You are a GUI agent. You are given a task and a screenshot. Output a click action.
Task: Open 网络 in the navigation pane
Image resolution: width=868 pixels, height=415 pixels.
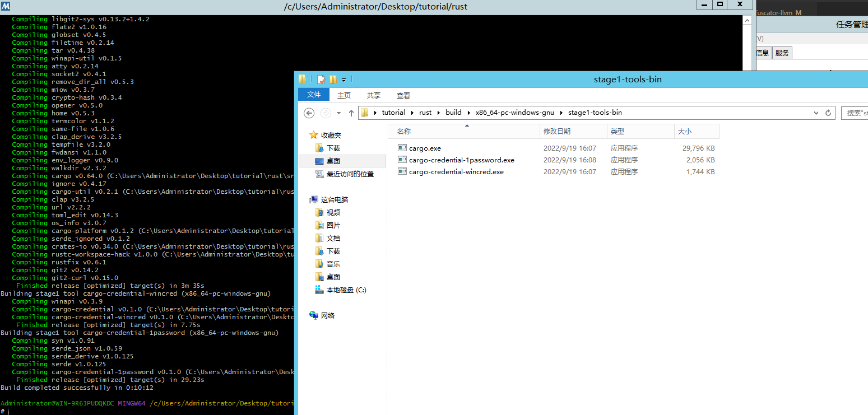click(328, 316)
